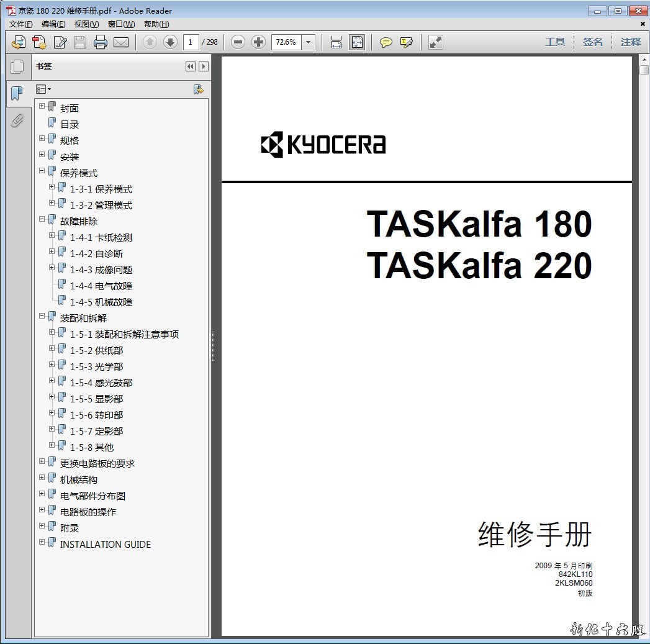Click the Print file icon
Viewport: 650px width, 644px height.
(x=101, y=42)
